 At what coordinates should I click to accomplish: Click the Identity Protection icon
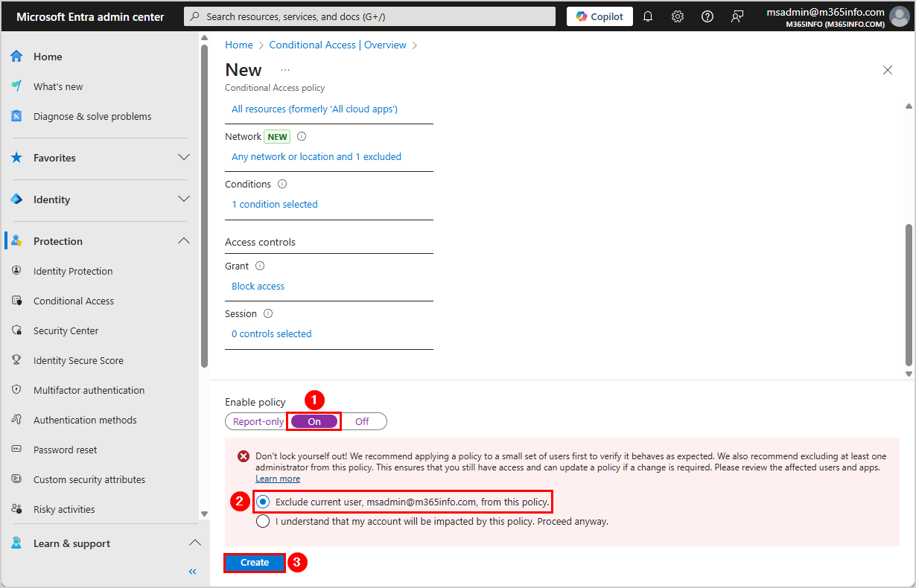coord(16,271)
